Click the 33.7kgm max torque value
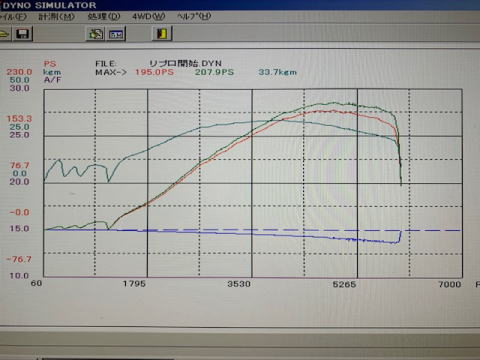The height and width of the screenshot is (360, 480). (277, 72)
